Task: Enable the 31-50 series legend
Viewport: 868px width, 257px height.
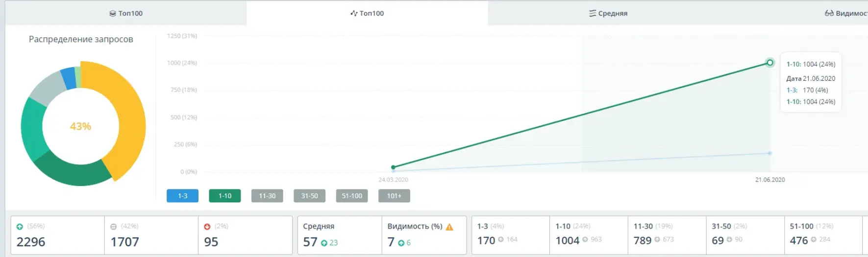Action: (309, 196)
